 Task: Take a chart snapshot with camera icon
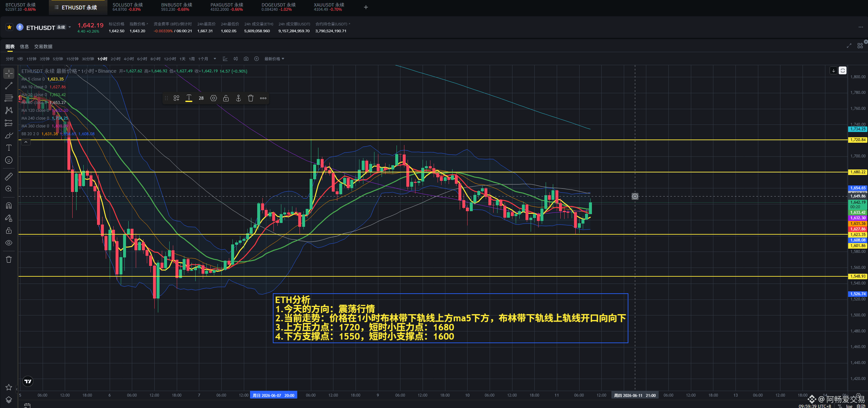pyautogui.click(x=246, y=59)
